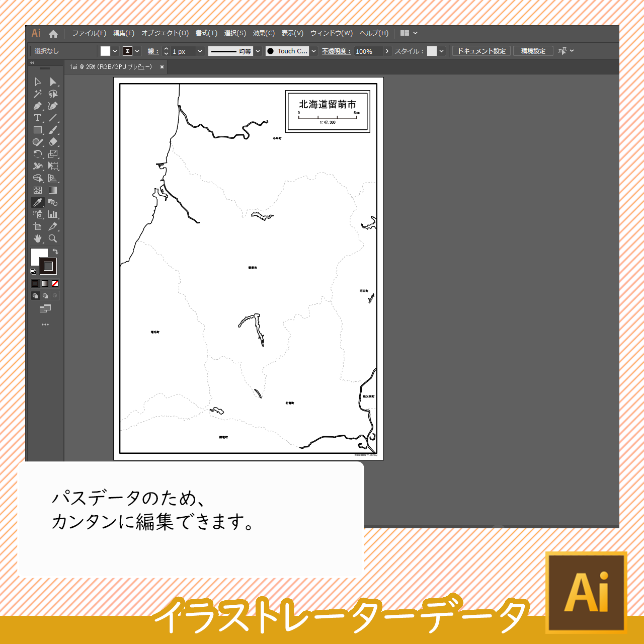Switch to Gradient fill mode
Screen dimensions: 644x644
click(x=45, y=284)
